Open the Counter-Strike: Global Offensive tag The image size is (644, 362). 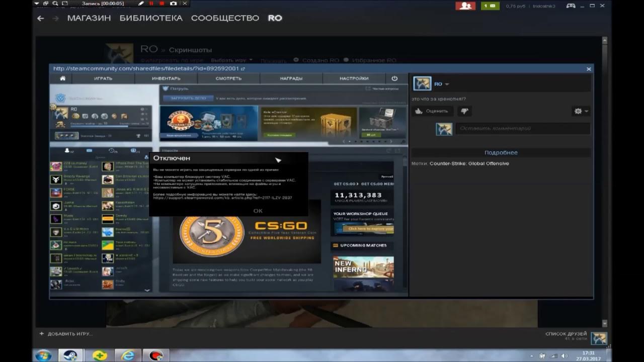click(x=469, y=163)
